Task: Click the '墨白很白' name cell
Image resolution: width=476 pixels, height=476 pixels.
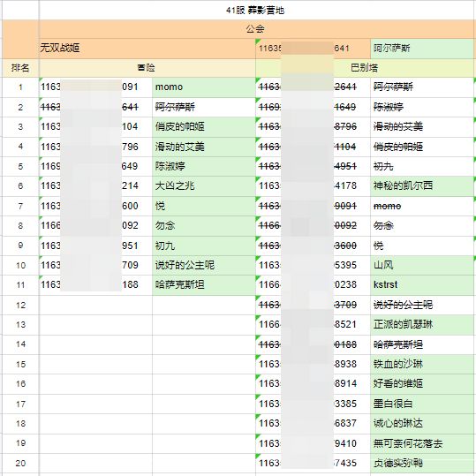Action: 421,404
